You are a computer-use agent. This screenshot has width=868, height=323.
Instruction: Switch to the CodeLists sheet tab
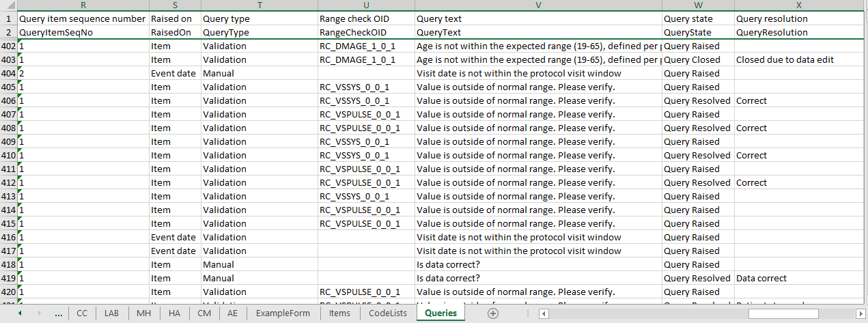(387, 313)
